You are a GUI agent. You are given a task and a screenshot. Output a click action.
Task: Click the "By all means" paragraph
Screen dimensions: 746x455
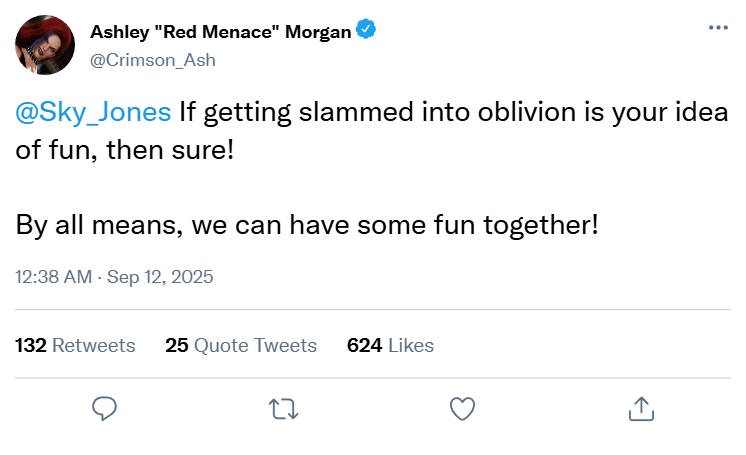[307, 222]
